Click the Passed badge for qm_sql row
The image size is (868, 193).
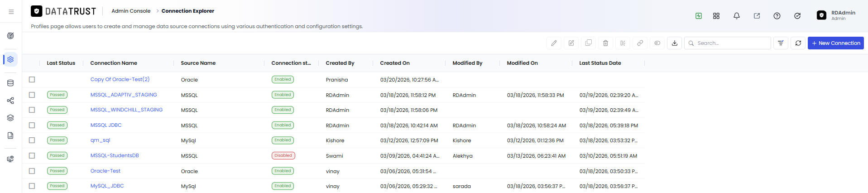point(57,140)
